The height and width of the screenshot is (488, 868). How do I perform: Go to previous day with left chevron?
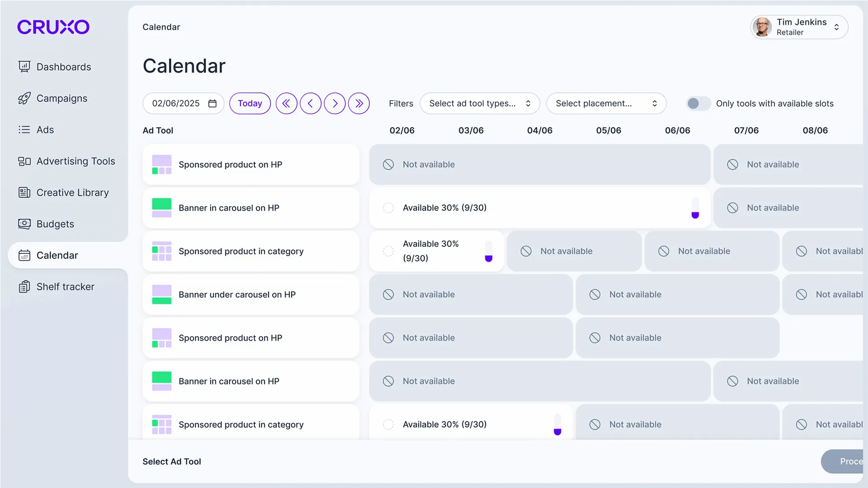tap(310, 103)
